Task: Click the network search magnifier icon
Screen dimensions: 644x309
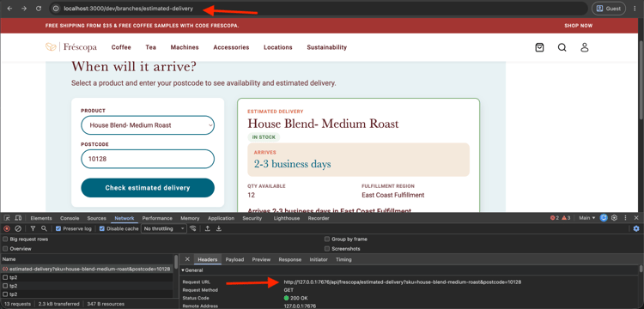Action: 44,228
